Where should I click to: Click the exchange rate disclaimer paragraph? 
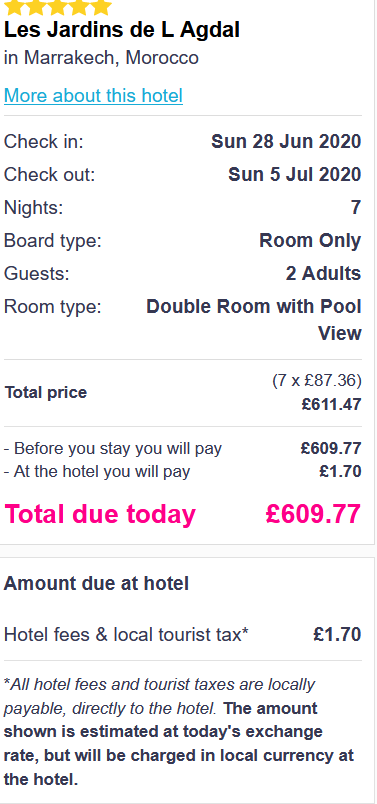(x=179, y=732)
